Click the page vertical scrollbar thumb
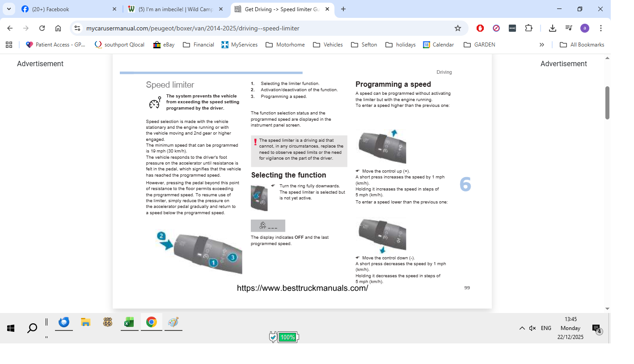This screenshot has width=634, height=364. (607, 103)
